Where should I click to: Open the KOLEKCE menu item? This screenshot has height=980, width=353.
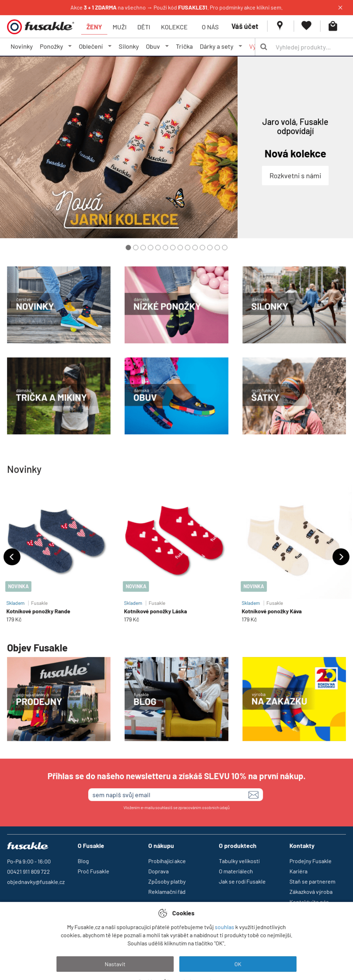[x=174, y=27]
